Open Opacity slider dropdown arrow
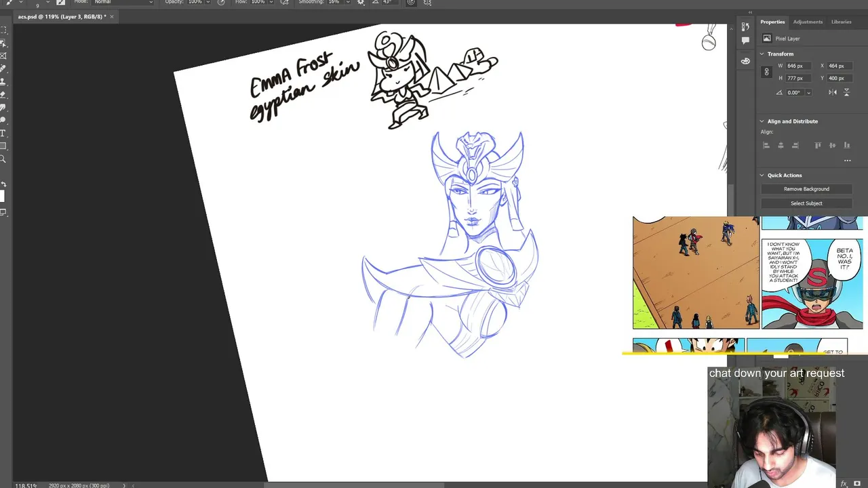The image size is (868, 488). click(x=208, y=3)
